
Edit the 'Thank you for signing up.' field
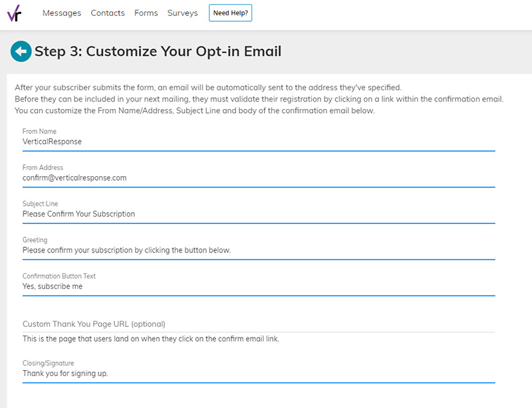point(259,373)
